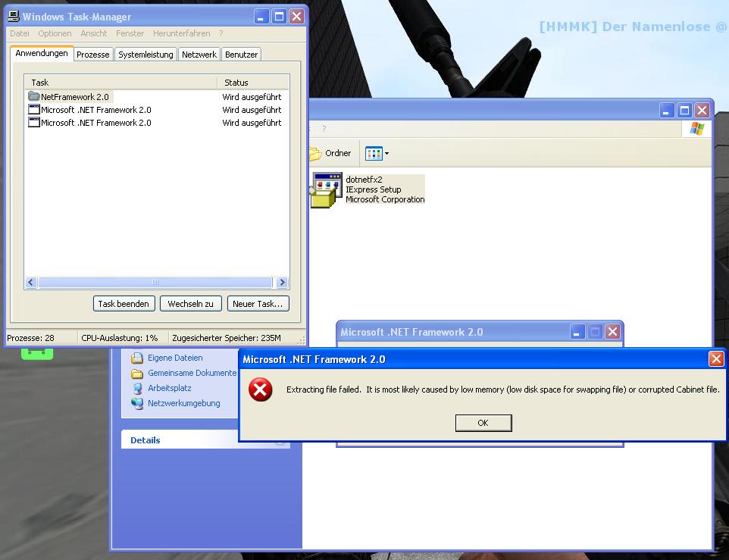Switch to the Netzwerk tab
Viewport: 729px width, 560px height.
coord(199,55)
